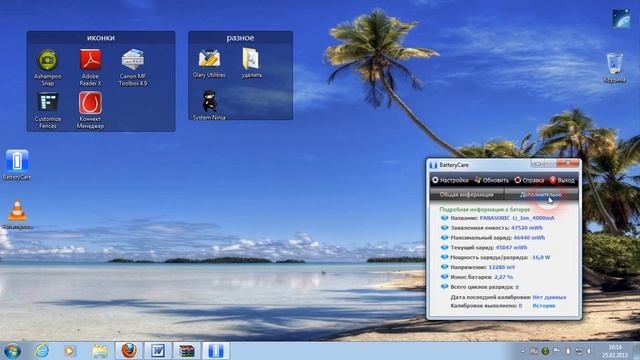Click the BatteryCare taskbar button
The width and height of the screenshot is (640, 360).
(216, 351)
